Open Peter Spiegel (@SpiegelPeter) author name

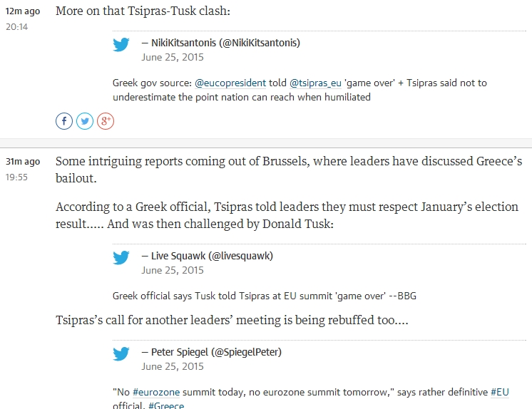click(x=217, y=352)
